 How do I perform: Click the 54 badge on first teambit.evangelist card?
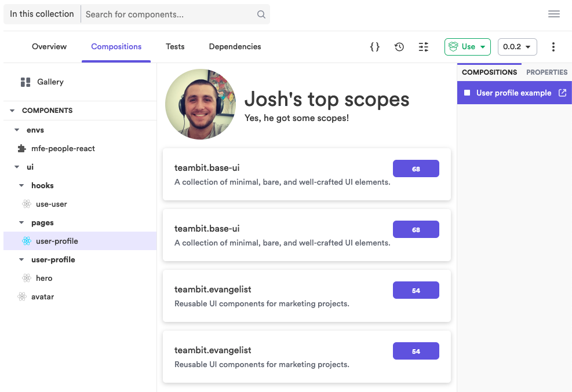pyautogui.click(x=416, y=290)
